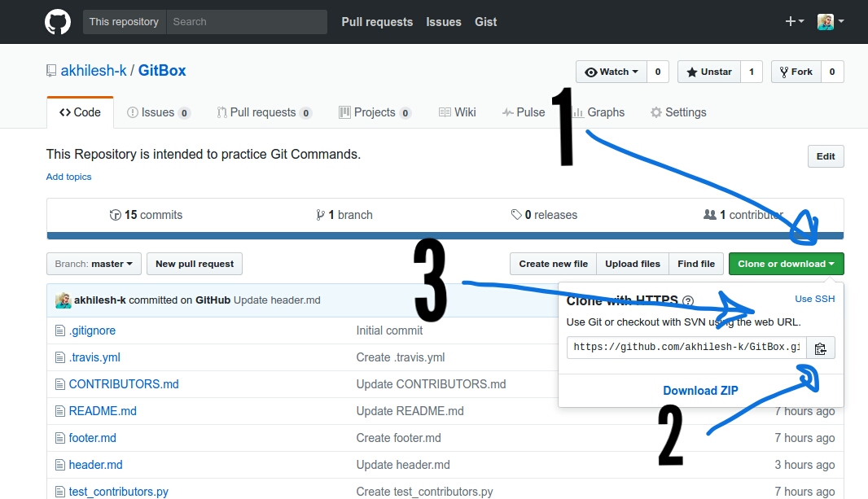Viewport: 868px width, 499px height.
Task: Open the GitBox repository name link
Action: click(x=162, y=71)
